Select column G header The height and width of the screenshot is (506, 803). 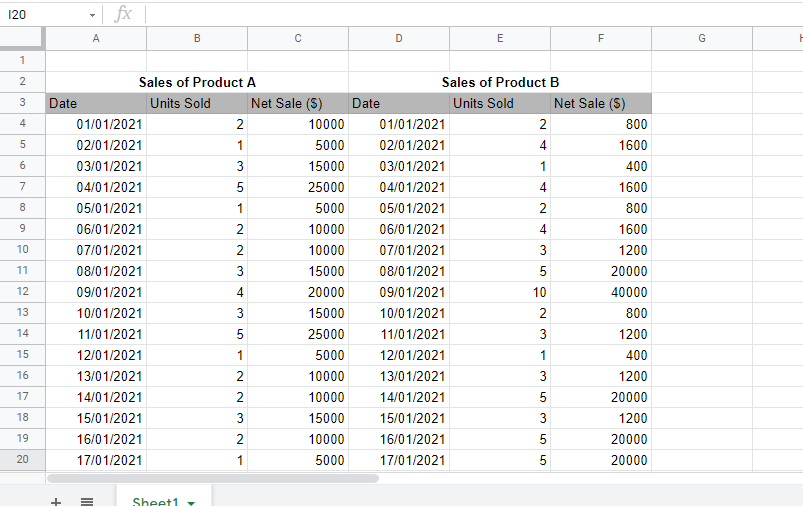point(702,38)
